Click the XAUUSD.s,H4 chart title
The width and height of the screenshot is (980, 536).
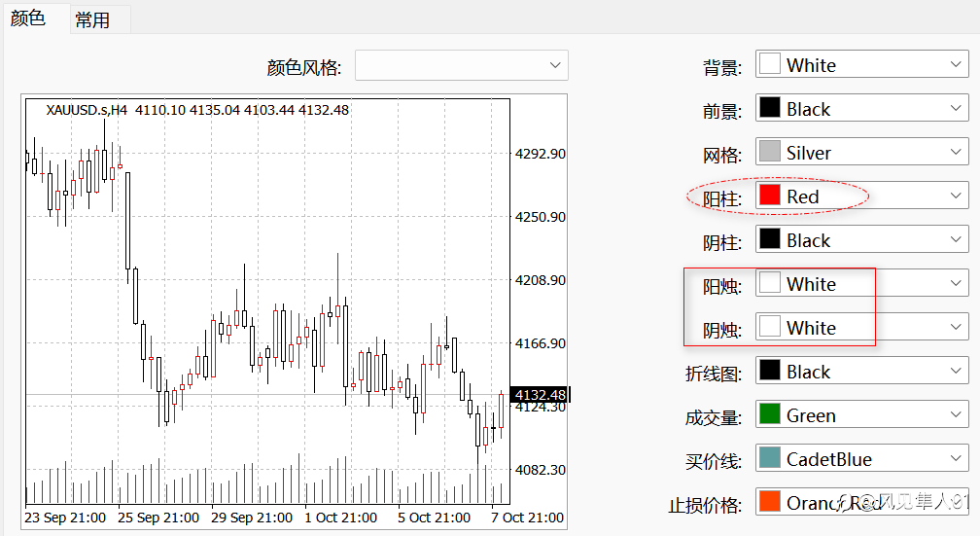(x=87, y=110)
